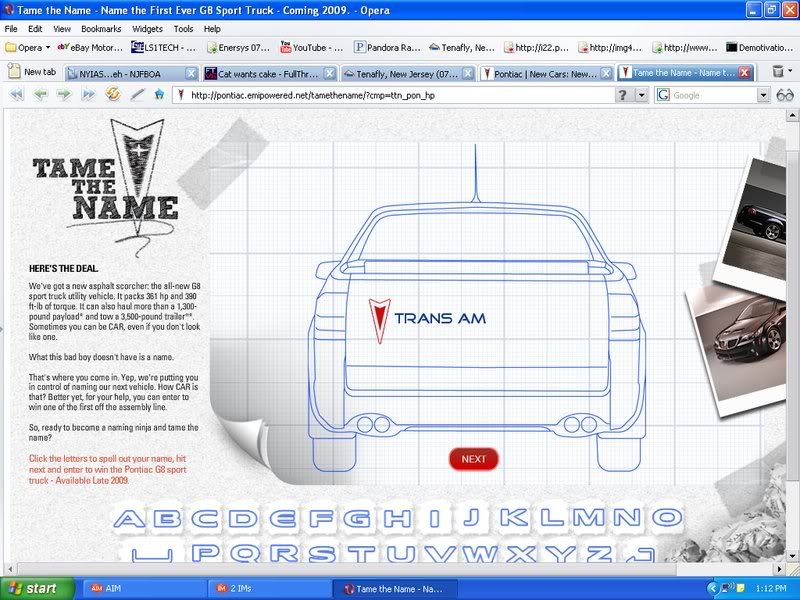This screenshot has width=800, height=600.
Task: Open the Bookmarks menu
Action: coord(101,29)
